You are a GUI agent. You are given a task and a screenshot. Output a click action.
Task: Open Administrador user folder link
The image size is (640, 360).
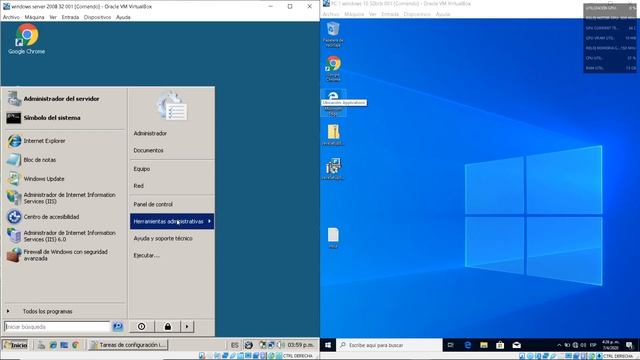point(150,133)
